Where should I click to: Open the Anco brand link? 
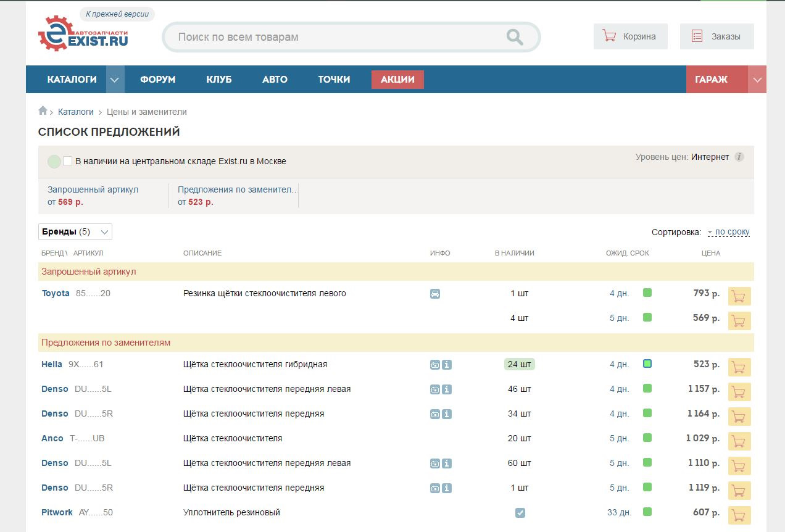tap(52, 438)
